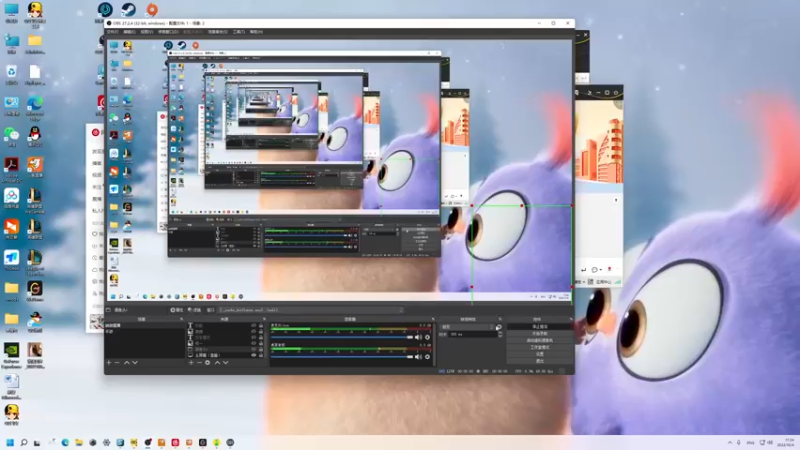Toggle visibility eye of the highlighted window source
800x450 pixels.
coord(254,349)
